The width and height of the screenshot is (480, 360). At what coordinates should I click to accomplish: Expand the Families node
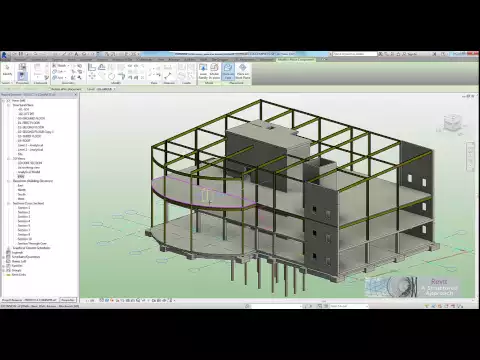pyautogui.click(x=3, y=266)
